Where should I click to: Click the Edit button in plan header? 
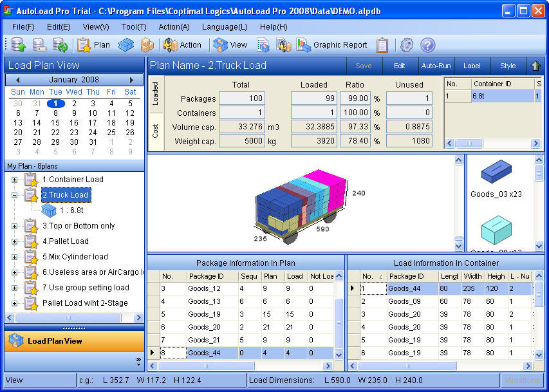point(399,66)
